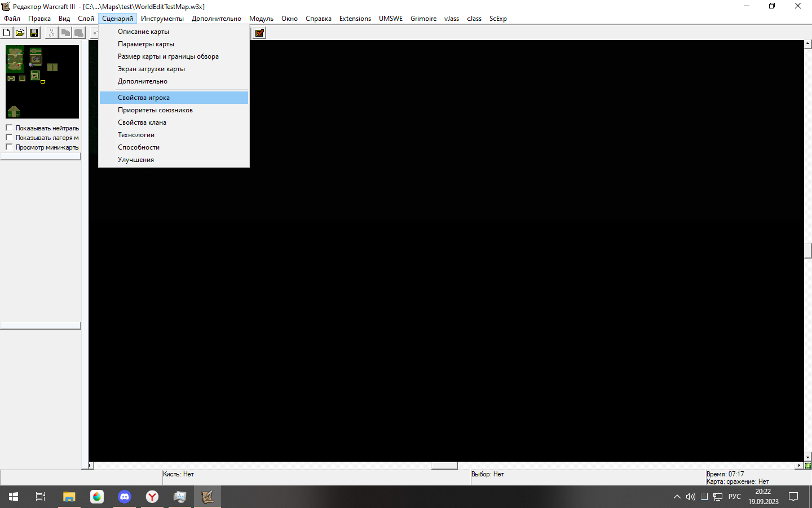Open the Инструменты menu

pyautogui.click(x=162, y=19)
